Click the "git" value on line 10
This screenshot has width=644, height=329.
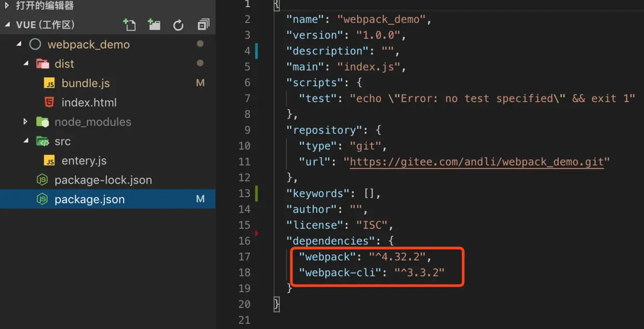click(x=366, y=146)
